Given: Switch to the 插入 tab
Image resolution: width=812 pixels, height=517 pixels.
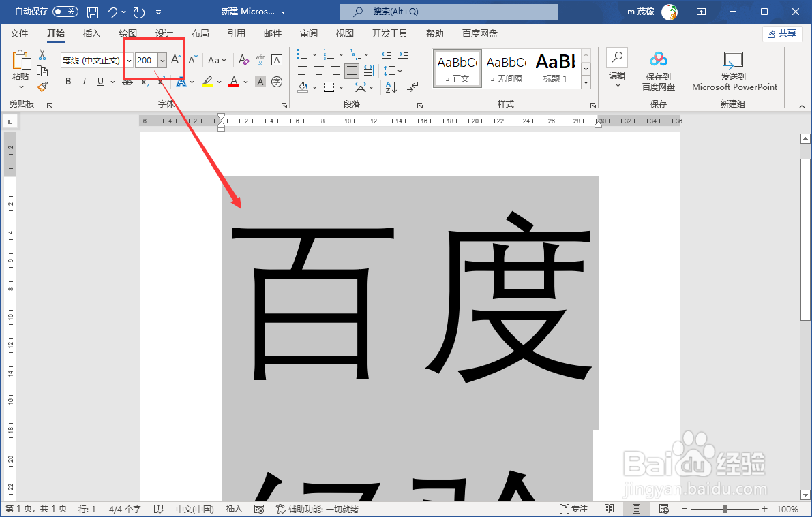Looking at the screenshot, I should [x=91, y=33].
